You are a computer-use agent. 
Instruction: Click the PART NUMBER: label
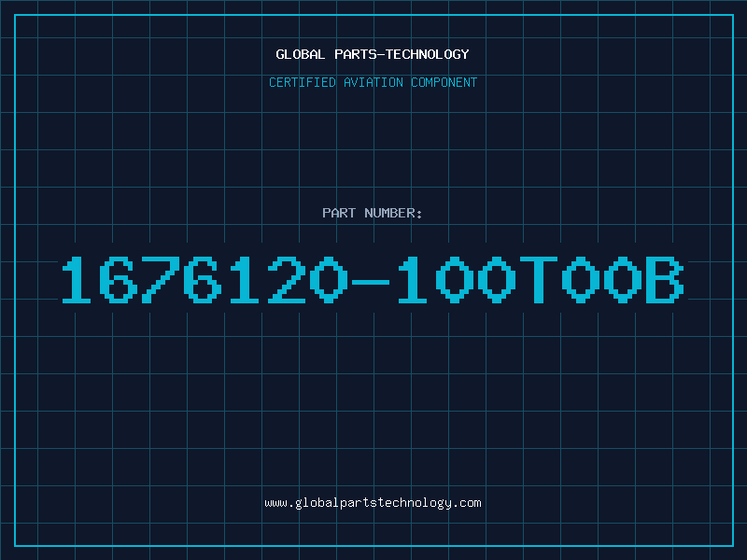pyautogui.click(x=373, y=213)
